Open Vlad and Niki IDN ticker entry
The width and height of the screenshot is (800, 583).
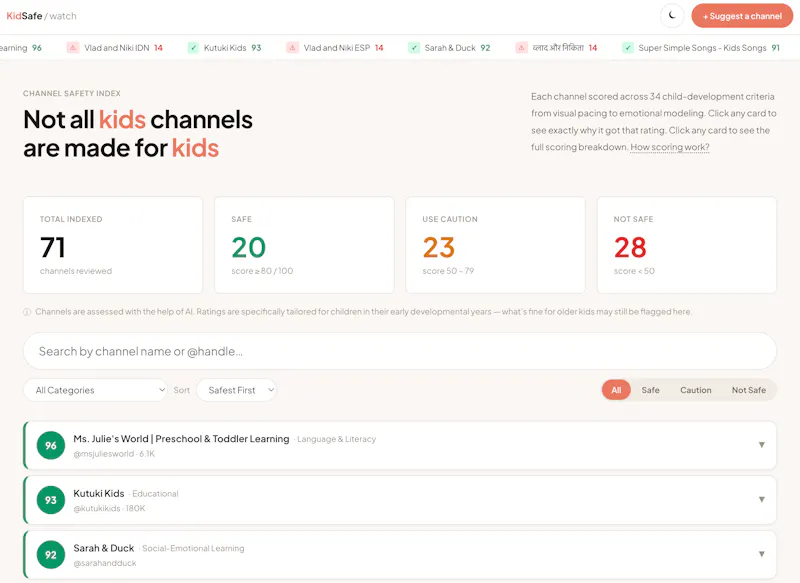115,47
